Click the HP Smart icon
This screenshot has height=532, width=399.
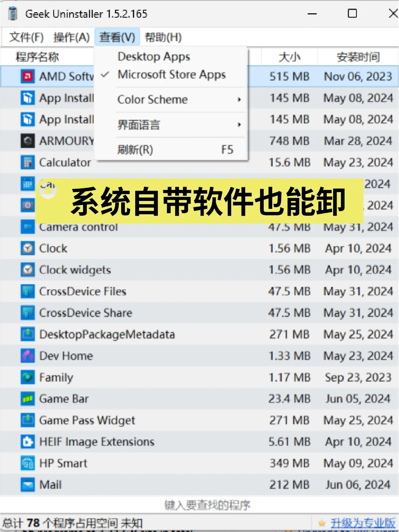tap(27, 463)
